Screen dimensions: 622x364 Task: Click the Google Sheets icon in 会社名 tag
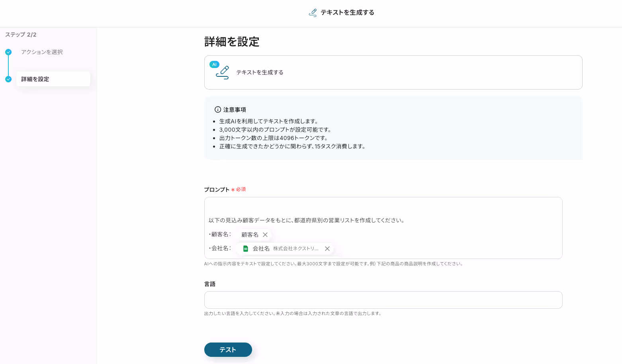coord(246,249)
